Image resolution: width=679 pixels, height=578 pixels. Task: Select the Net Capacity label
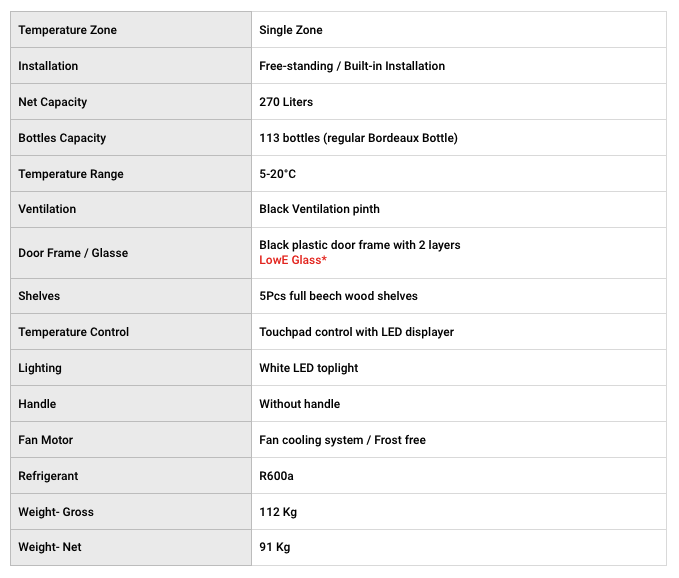click(52, 102)
